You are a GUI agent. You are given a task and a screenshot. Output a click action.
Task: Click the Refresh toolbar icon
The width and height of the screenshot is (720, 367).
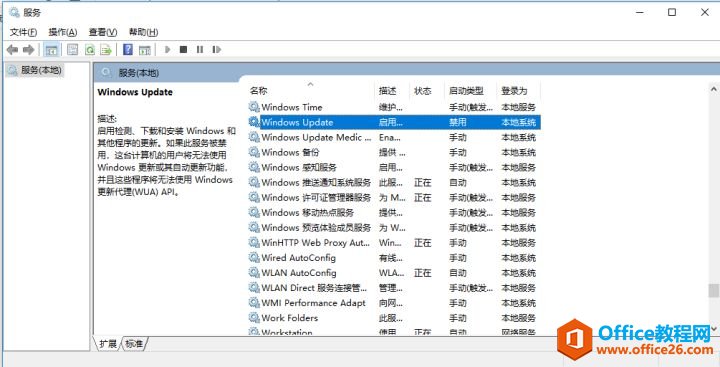90,50
